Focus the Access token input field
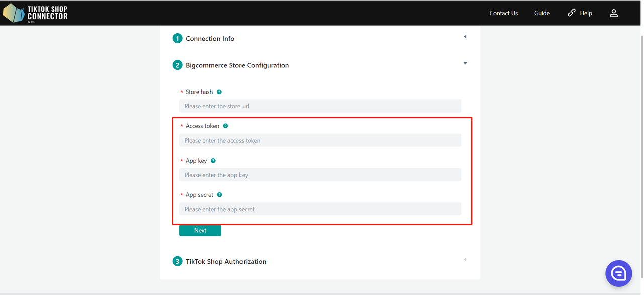The width and height of the screenshot is (644, 295). tap(320, 140)
